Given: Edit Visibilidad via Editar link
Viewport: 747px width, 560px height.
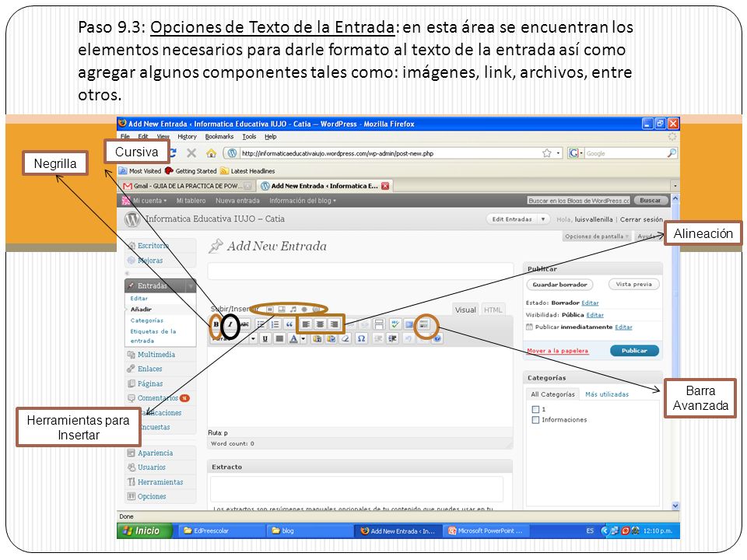Looking at the screenshot, I should tap(594, 315).
